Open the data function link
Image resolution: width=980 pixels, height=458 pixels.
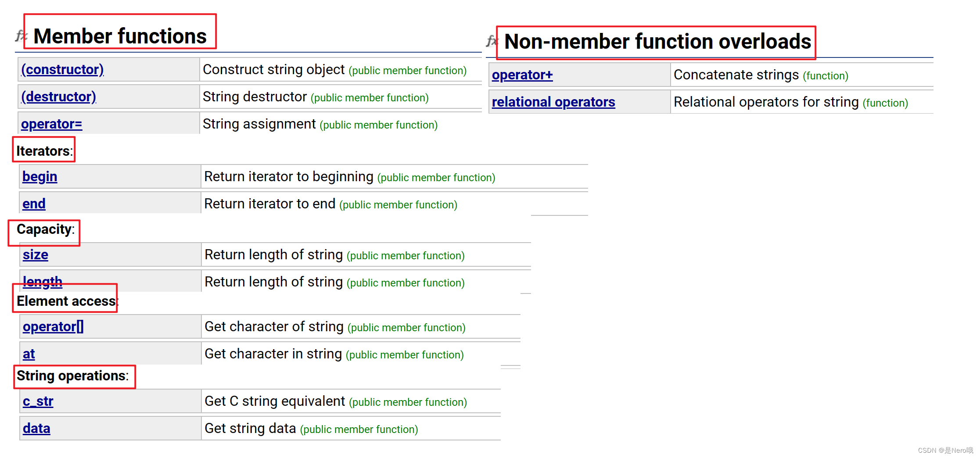pos(36,428)
